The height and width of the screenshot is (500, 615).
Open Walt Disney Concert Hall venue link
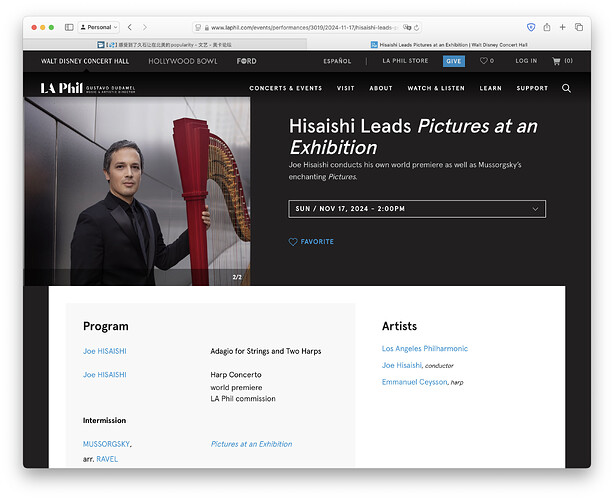click(85, 61)
